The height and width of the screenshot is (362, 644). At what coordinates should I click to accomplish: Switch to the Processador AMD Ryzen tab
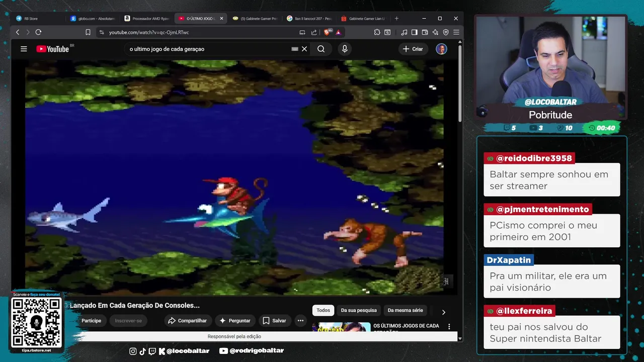point(146,19)
